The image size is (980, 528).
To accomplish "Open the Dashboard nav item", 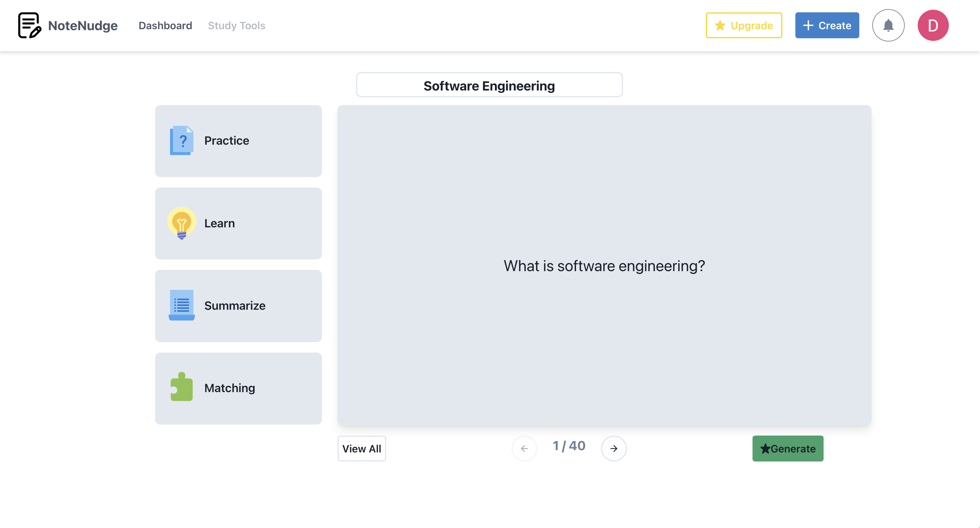I will [165, 26].
